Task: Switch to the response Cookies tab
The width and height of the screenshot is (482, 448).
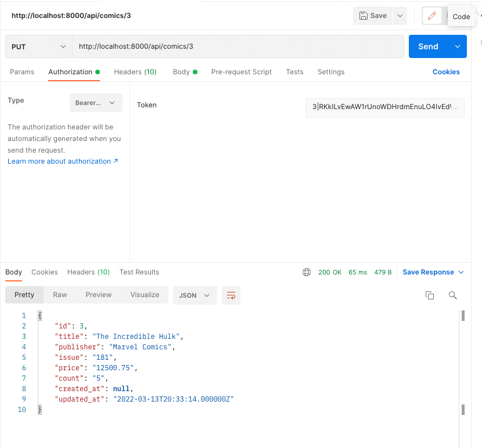Action: tap(45, 272)
